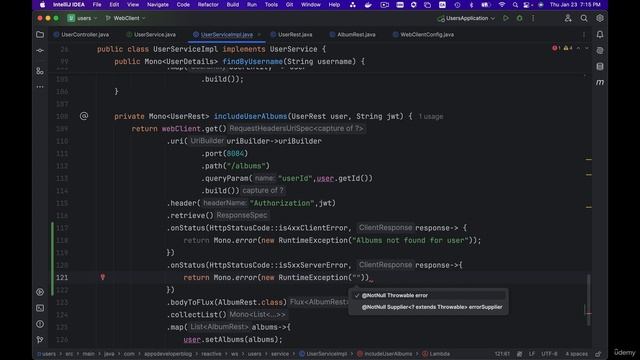Select '@NotNull Throwable error' overload

coord(428,295)
